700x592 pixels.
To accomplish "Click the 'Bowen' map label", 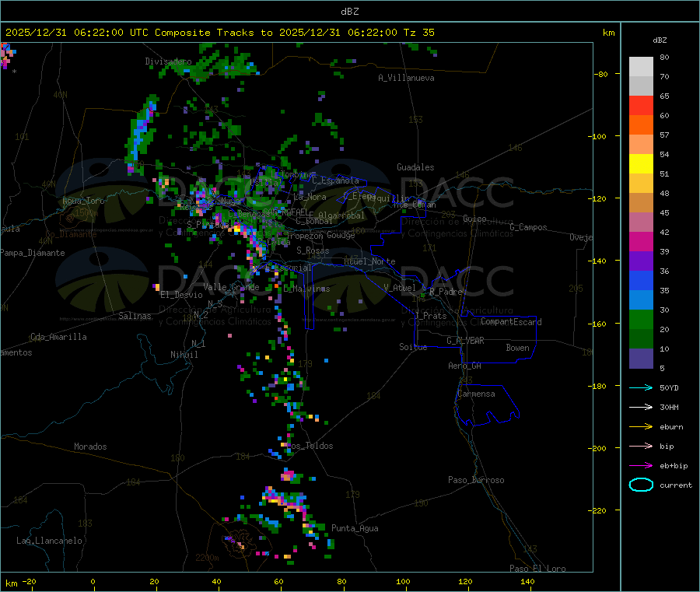I will coord(517,348).
